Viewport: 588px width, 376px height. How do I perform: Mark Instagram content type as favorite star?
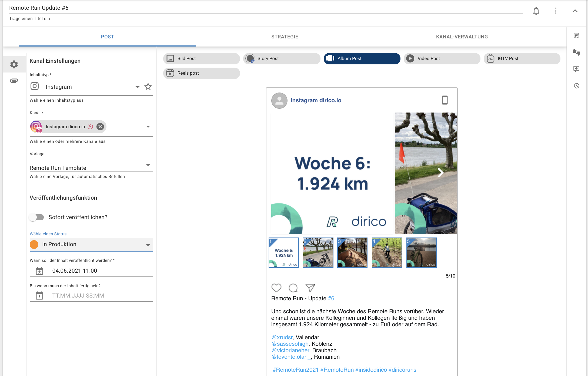(x=148, y=87)
